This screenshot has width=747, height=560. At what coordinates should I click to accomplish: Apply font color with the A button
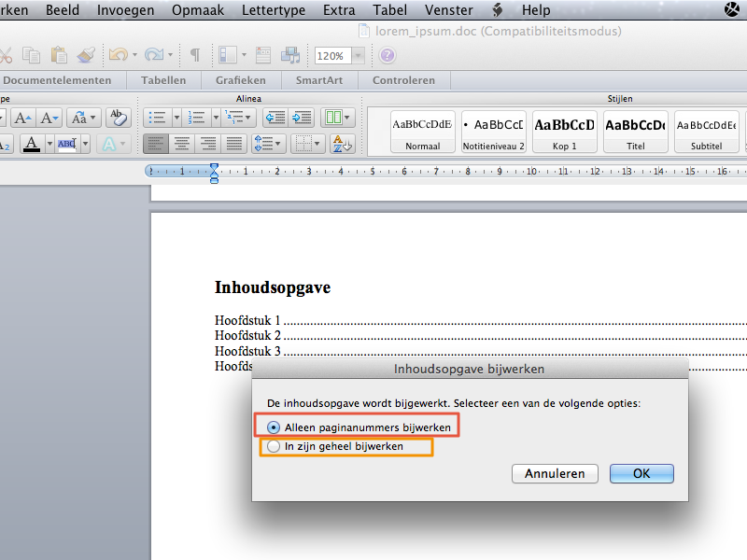(32, 144)
